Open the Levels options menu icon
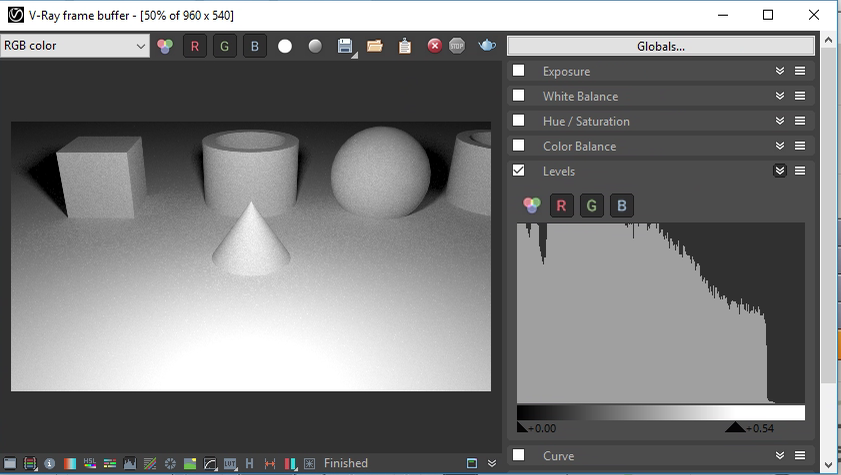Image resolution: width=841 pixels, height=475 pixels. [x=800, y=170]
